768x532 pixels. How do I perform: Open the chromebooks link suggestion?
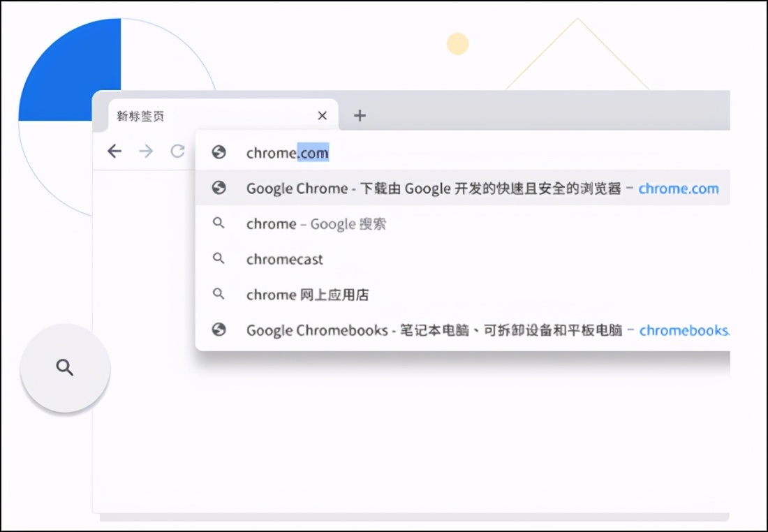(x=684, y=330)
